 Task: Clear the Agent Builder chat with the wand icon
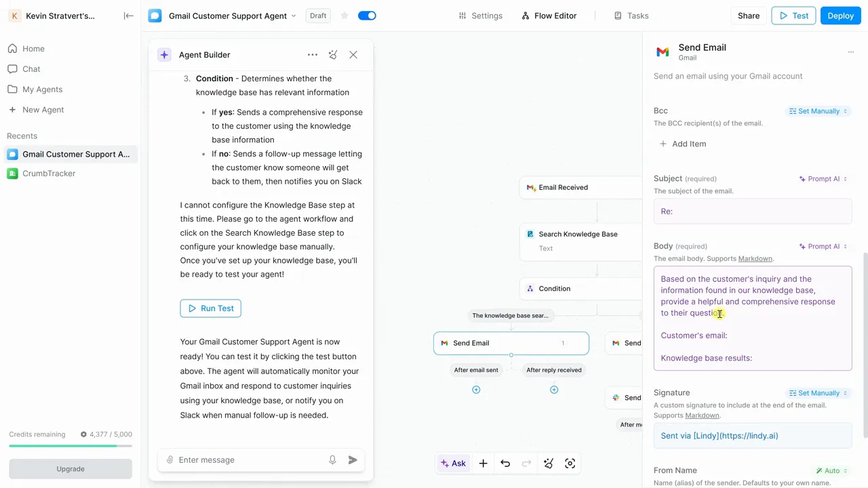point(333,55)
